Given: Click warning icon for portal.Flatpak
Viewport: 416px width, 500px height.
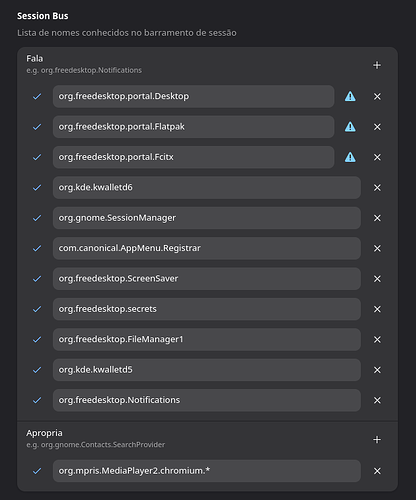Looking at the screenshot, I should point(350,127).
